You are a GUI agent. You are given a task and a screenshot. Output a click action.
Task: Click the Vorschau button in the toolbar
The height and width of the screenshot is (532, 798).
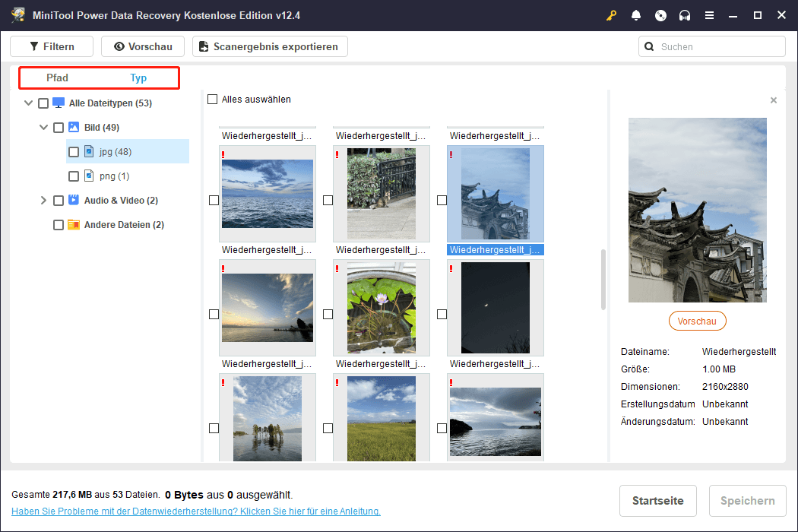143,46
